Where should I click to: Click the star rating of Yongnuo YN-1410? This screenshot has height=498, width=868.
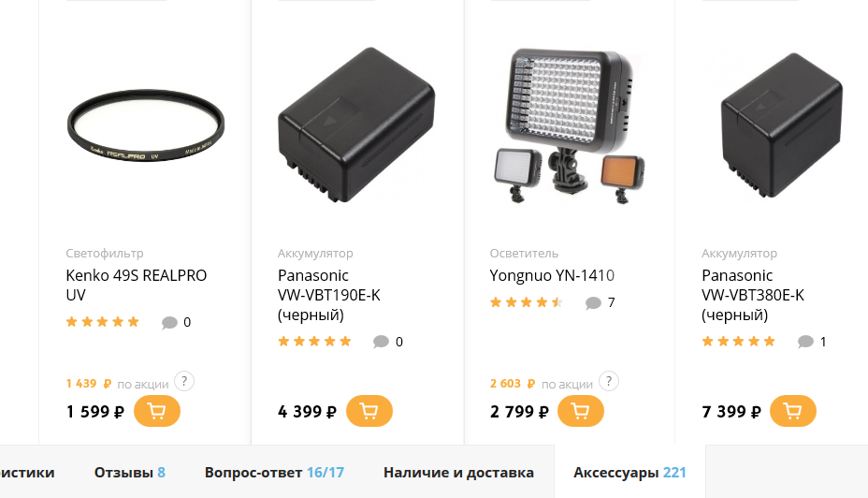coord(527,302)
